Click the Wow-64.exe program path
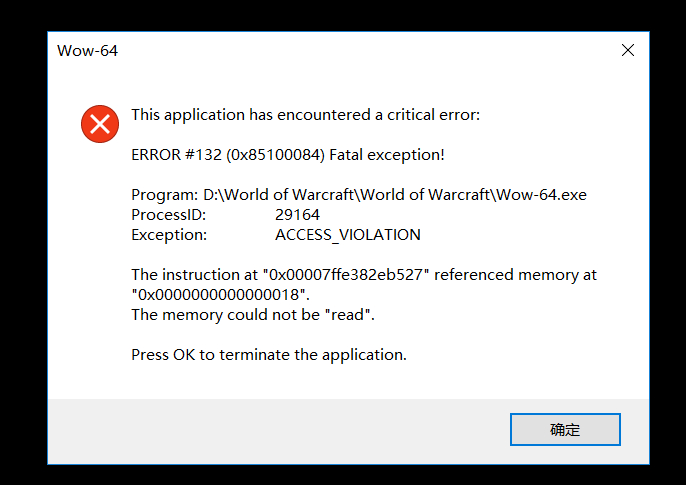The height and width of the screenshot is (485, 686). (x=395, y=195)
